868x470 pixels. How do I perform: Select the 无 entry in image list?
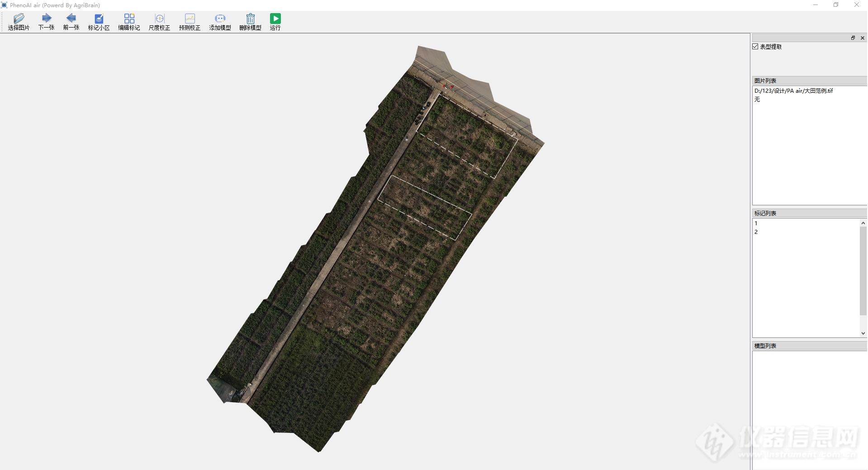pos(757,100)
